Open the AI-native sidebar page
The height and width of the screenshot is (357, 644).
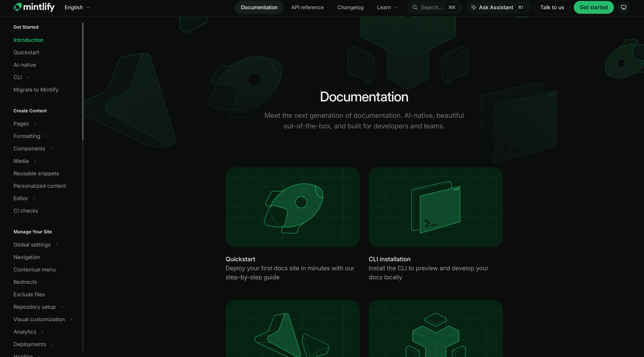tap(25, 65)
